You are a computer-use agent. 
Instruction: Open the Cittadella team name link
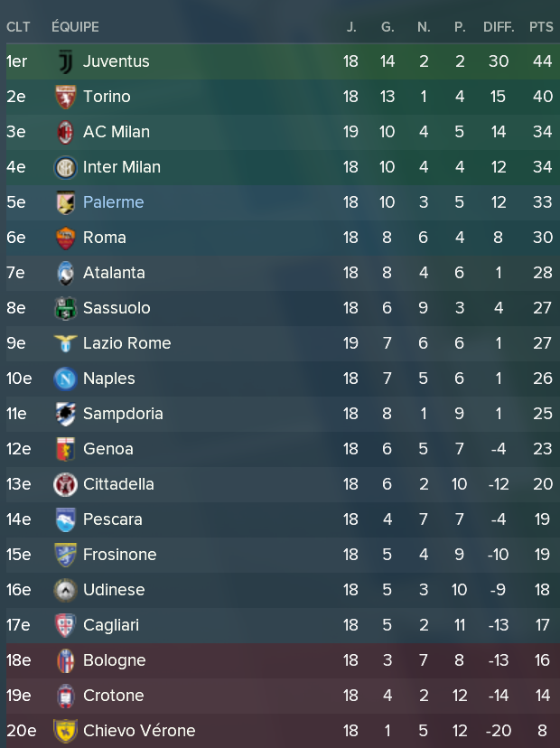pos(118,484)
